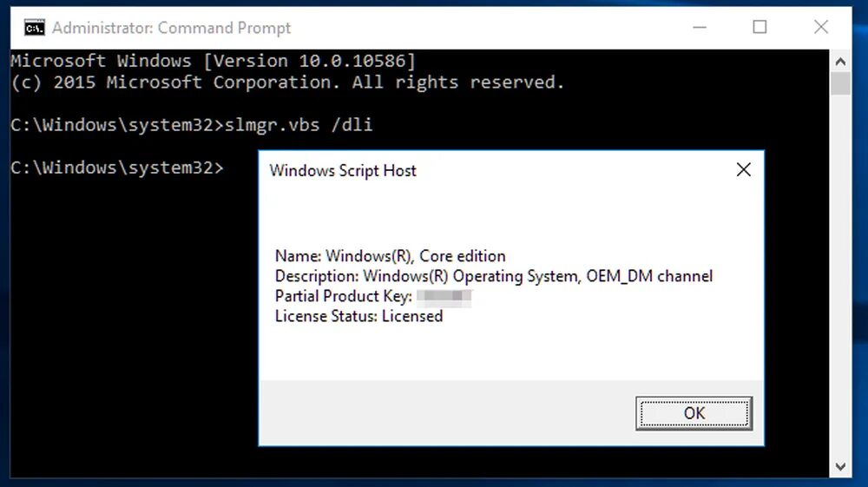Screen dimensions: 868x487
Task: Minimize the Command Prompt window
Action: coord(700,27)
